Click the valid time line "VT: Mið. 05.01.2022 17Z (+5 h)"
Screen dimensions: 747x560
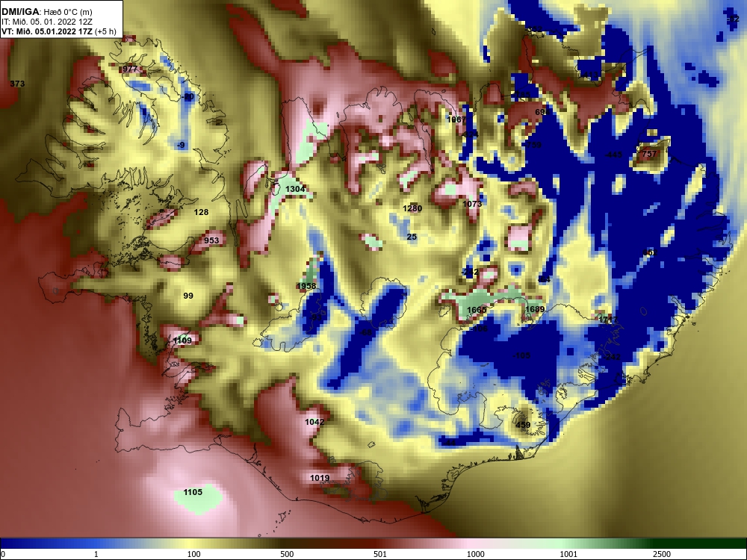coord(58,31)
